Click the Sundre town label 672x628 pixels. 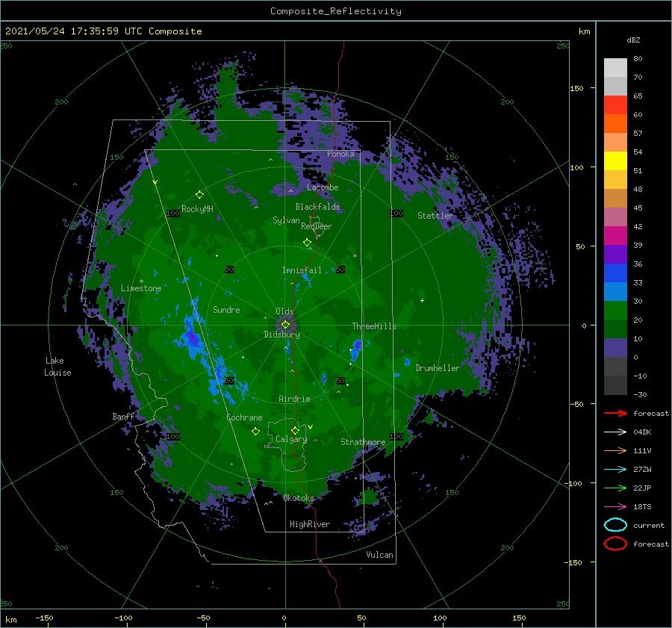point(226,309)
